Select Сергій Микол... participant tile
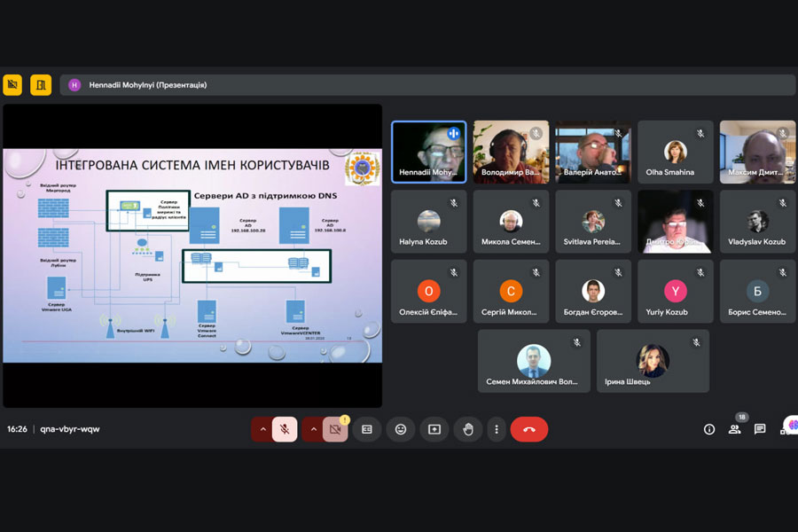This screenshot has height=532, width=798. 511,291
